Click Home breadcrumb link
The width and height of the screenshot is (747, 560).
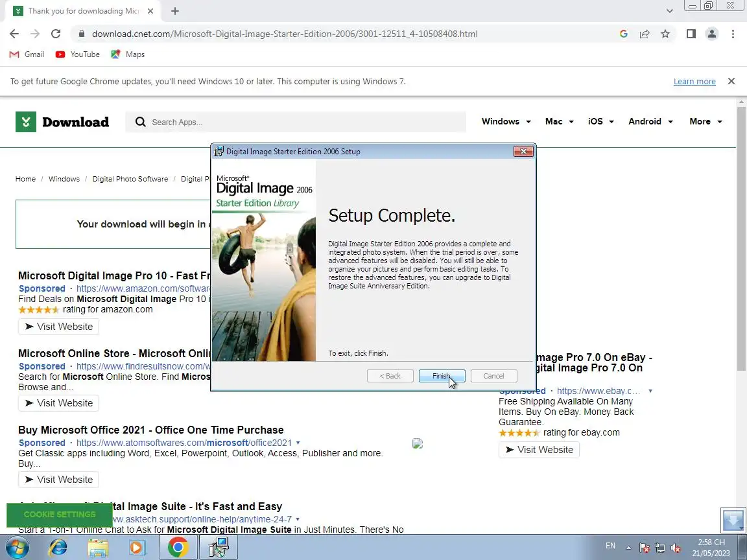tap(25, 179)
